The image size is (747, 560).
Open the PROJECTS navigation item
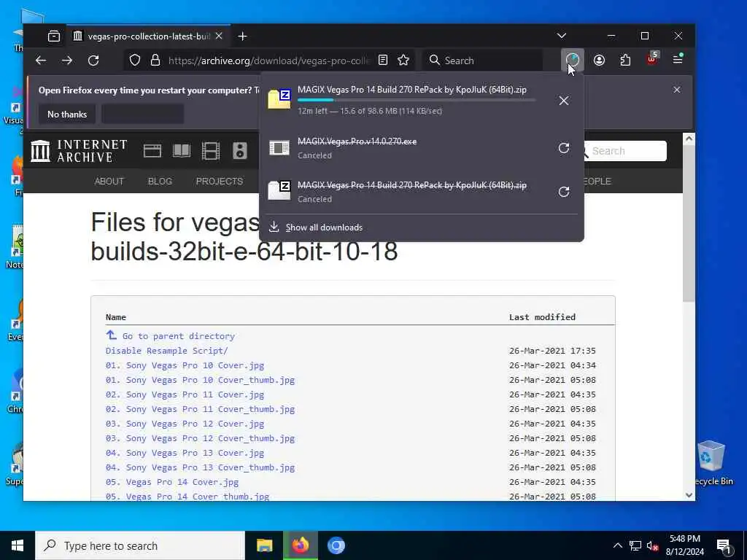click(220, 182)
